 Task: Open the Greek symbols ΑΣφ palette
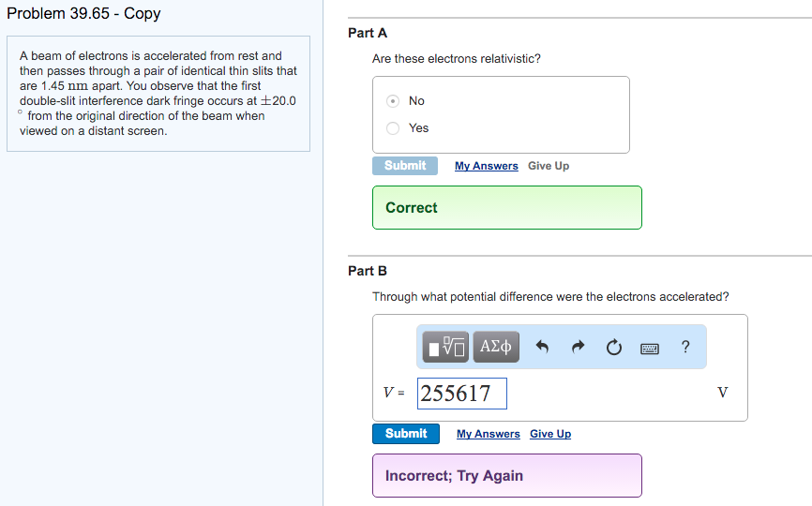tap(496, 348)
